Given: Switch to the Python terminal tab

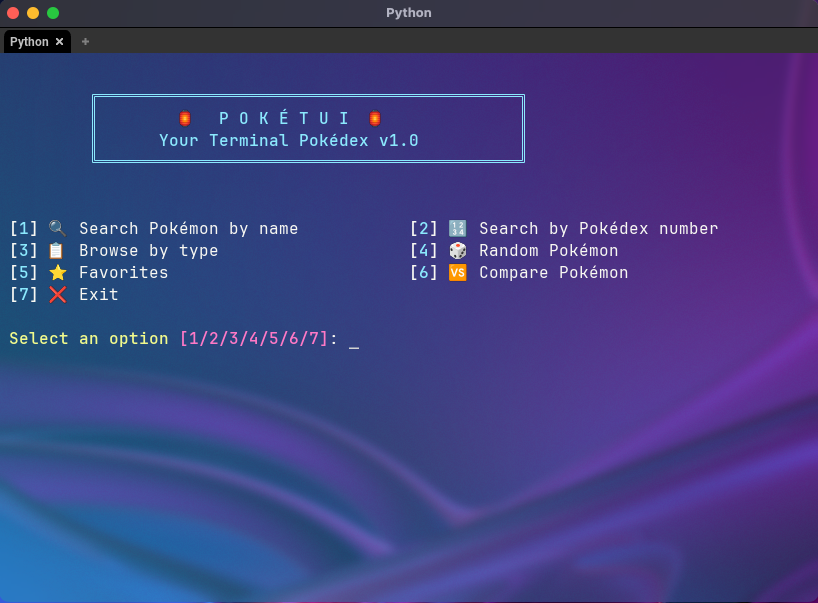Looking at the screenshot, I should [x=30, y=42].
